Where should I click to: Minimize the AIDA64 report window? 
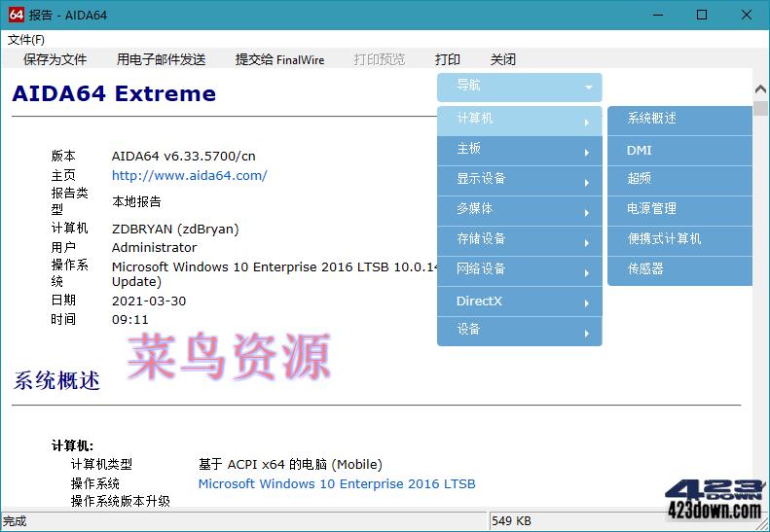pyautogui.click(x=658, y=15)
